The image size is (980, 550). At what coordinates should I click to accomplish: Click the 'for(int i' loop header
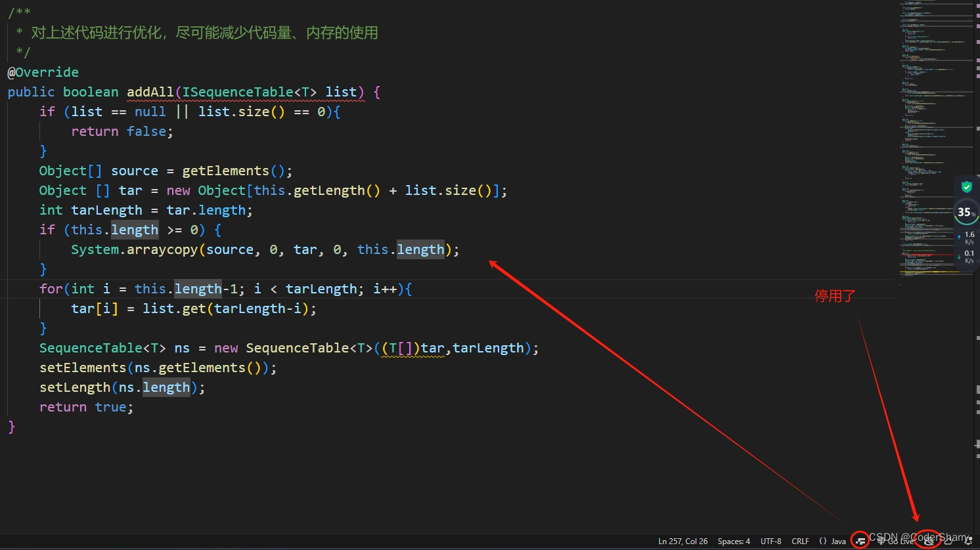click(75, 289)
